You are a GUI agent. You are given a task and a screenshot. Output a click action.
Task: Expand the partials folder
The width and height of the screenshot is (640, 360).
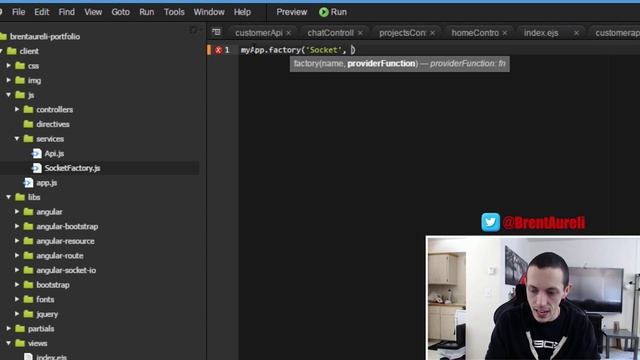point(9,329)
